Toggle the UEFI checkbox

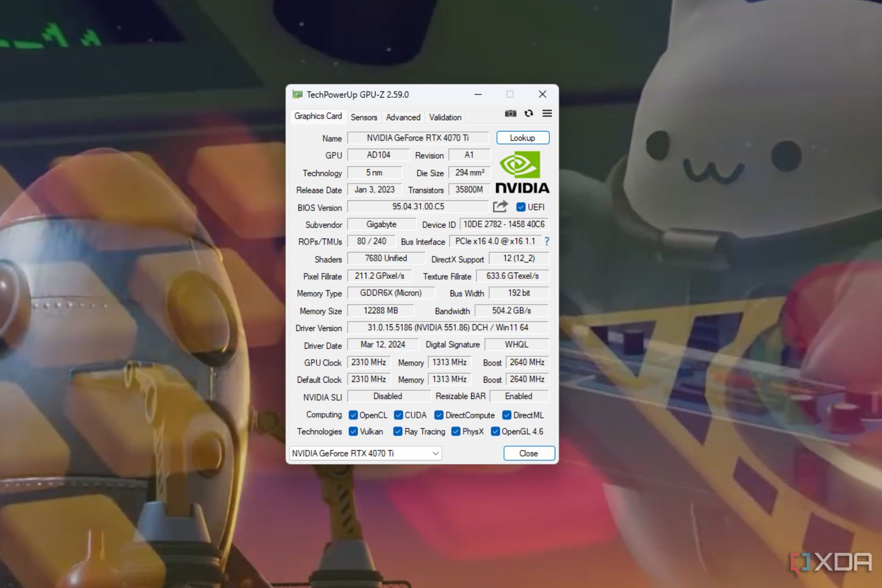(520, 207)
